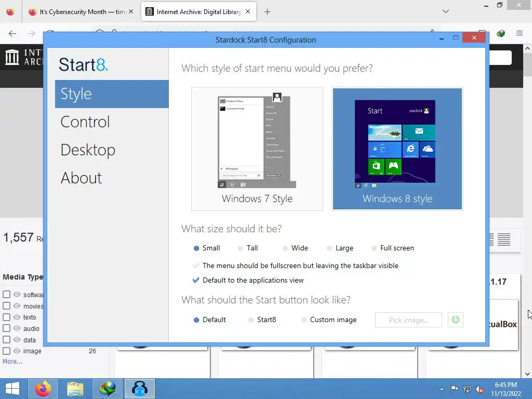The image size is (532, 399).
Task: Choose the Windows 7 Style start menu
Action: 257,149
